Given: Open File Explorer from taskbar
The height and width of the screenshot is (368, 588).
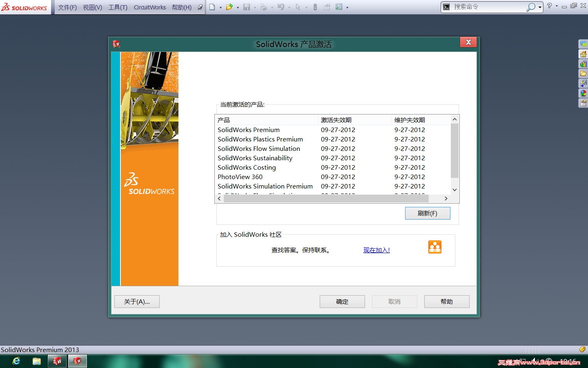Looking at the screenshot, I should pos(37,361).
